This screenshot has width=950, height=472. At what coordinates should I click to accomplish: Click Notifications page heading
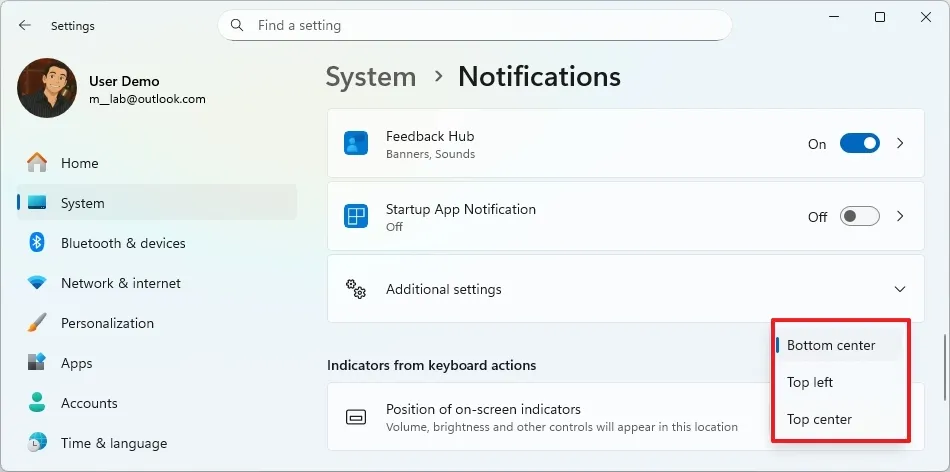click(539, 77)
